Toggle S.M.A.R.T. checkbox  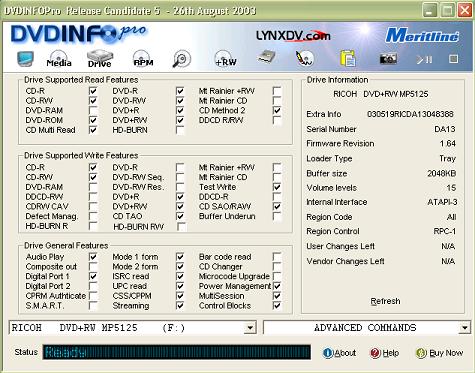tap(93, 306)
